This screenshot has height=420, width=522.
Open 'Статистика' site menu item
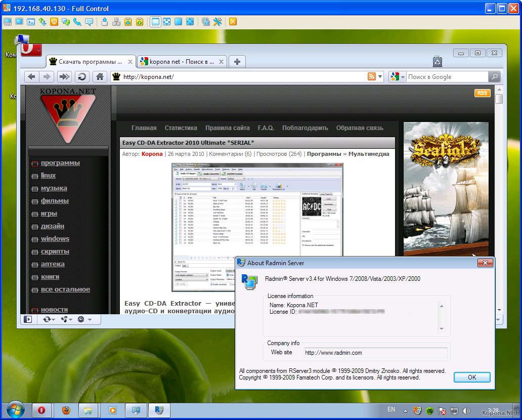[x=181, y=128]
